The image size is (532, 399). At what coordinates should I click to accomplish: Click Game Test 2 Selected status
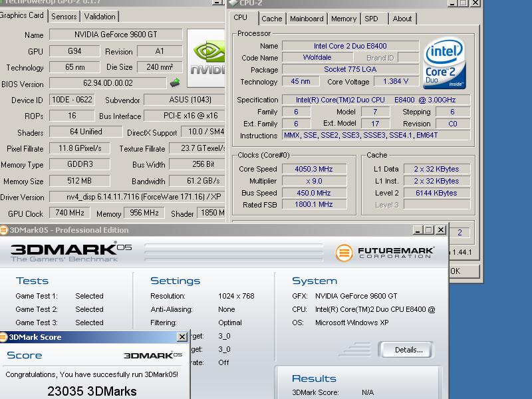(89, 309)
